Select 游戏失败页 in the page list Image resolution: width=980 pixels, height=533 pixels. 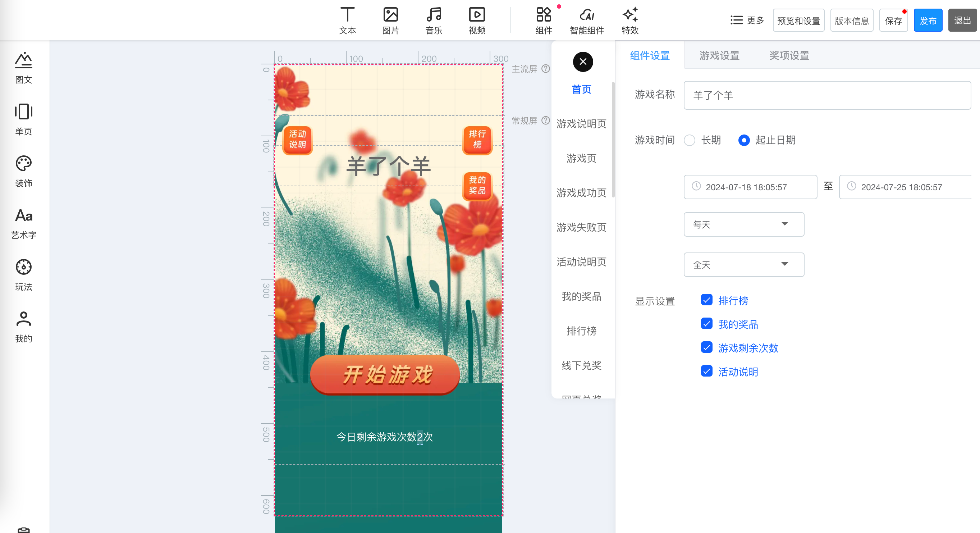[581, 227]
